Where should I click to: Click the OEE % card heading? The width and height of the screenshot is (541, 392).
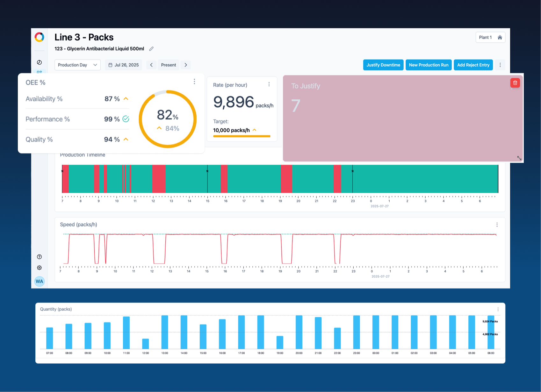(x=35, y=83)
